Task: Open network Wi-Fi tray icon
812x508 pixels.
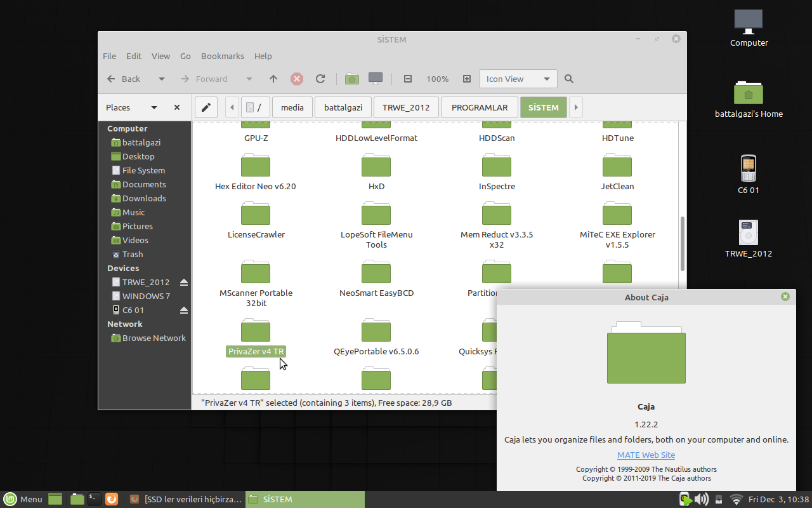Action: 736,499
